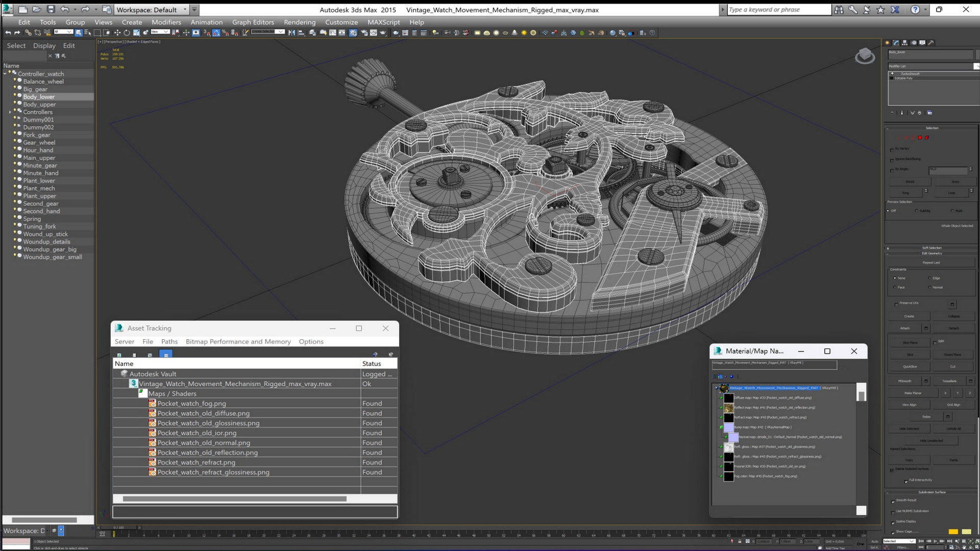Toggle the Smooth Result checkbox
The width and height of the screenshot is (980, 551).
tap(893, 501)
